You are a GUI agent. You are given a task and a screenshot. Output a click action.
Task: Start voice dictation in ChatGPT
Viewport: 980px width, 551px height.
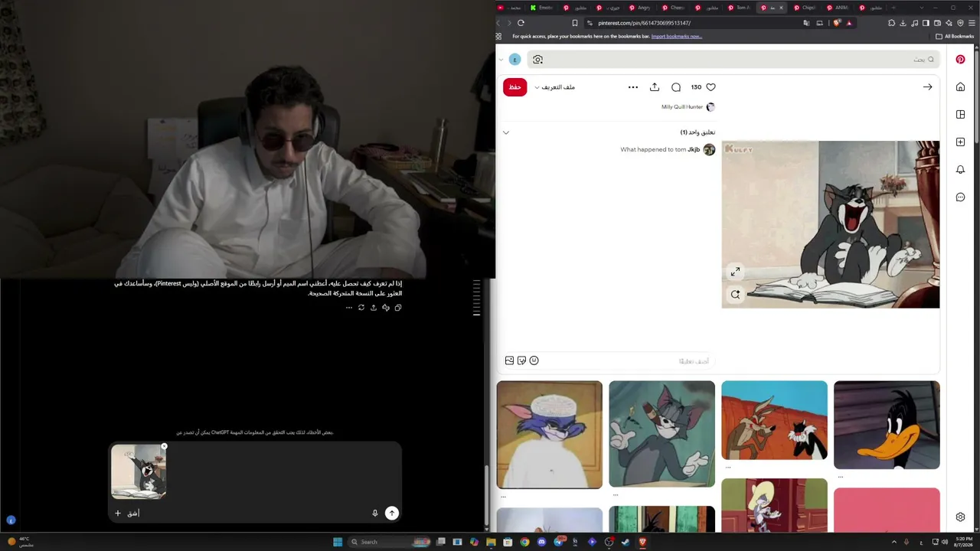point(375,514)
